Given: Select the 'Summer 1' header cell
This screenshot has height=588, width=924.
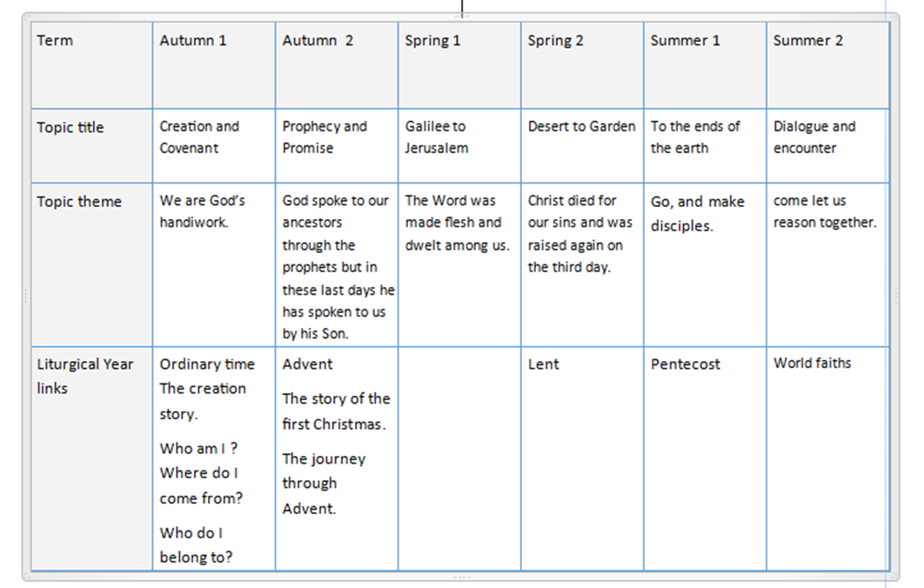Looking at the screenshot, I should click(706, 65).
